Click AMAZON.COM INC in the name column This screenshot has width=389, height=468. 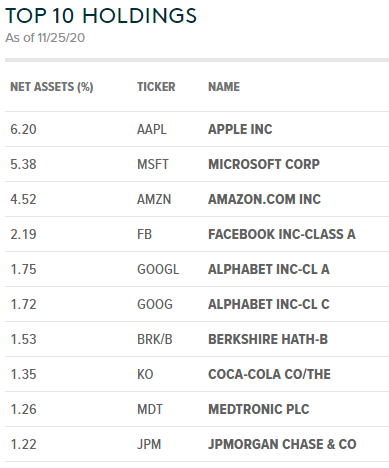[264, 199]
